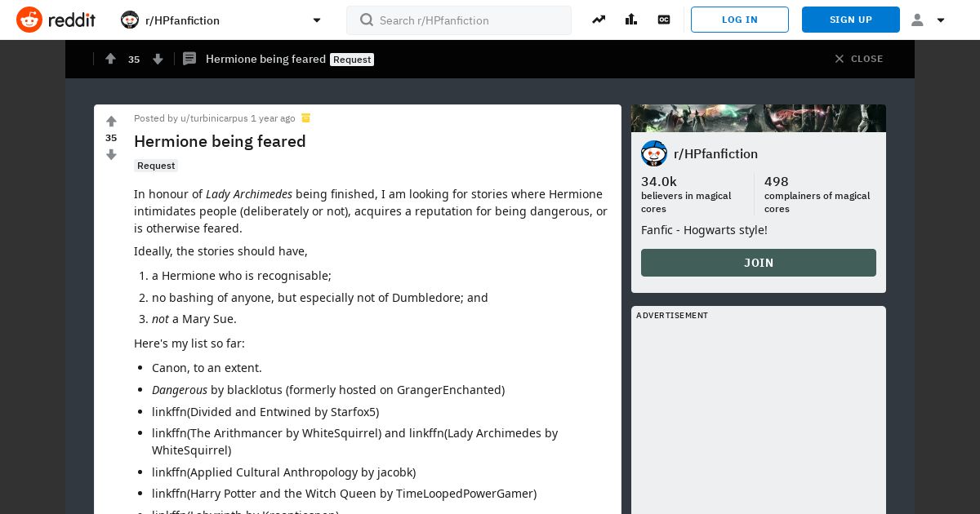
Task: Click 'Harry Potter and the Witch Queen' item
Action: pyautogui.click(x=344, y=494)
